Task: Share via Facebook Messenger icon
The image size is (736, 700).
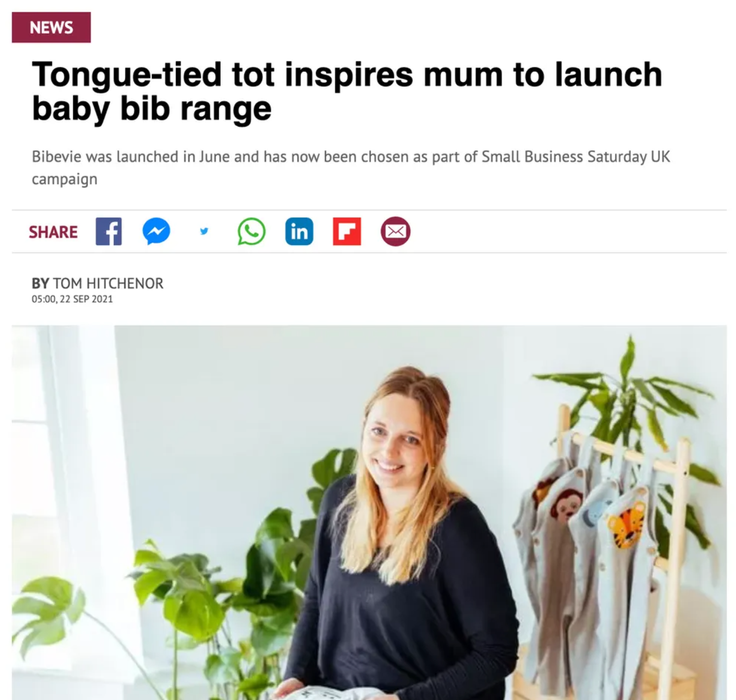Action: tap(156, 231)
